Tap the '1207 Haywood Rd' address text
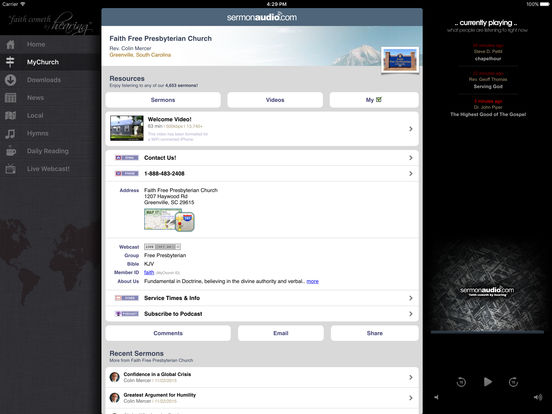Screen dimensions: 552x414 tap(166, 196)
